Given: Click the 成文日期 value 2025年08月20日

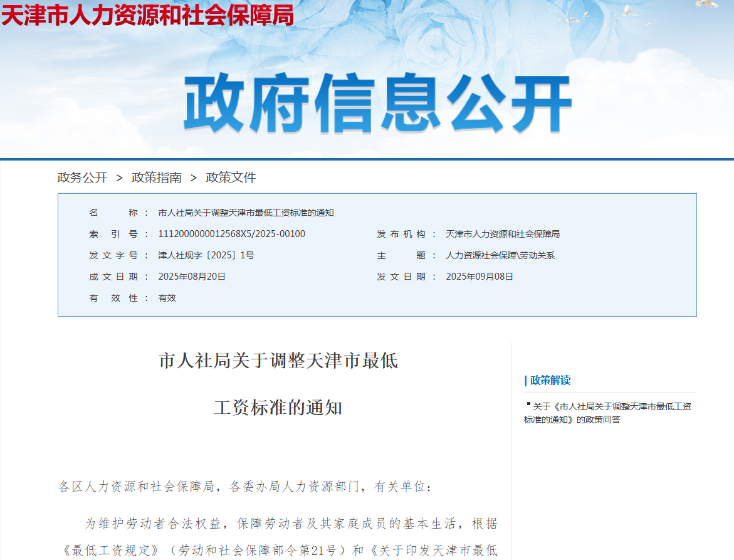Looking at the screenshot, I should 191,277.
